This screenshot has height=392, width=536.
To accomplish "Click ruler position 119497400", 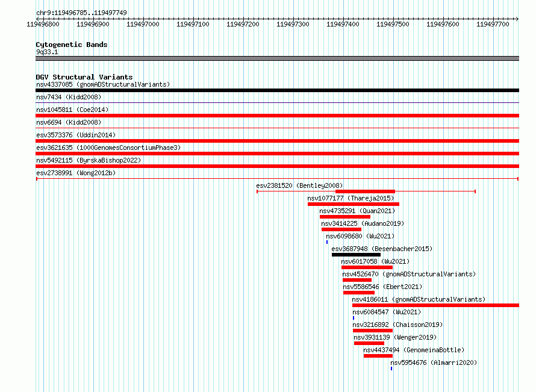I will tap(343, 24).
